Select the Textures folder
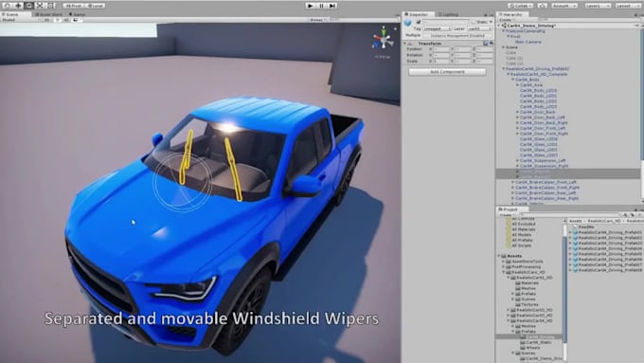644x363 pixels. [x=529, y=304]
